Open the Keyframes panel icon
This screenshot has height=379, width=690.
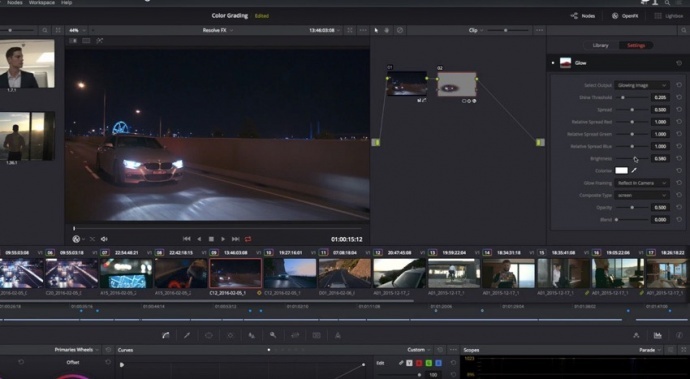636,335
